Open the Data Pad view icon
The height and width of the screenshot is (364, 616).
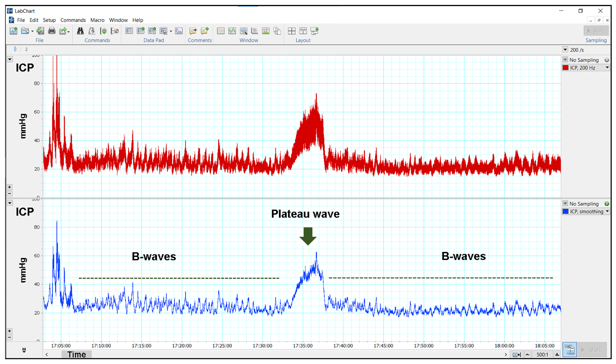pos(129,31)
